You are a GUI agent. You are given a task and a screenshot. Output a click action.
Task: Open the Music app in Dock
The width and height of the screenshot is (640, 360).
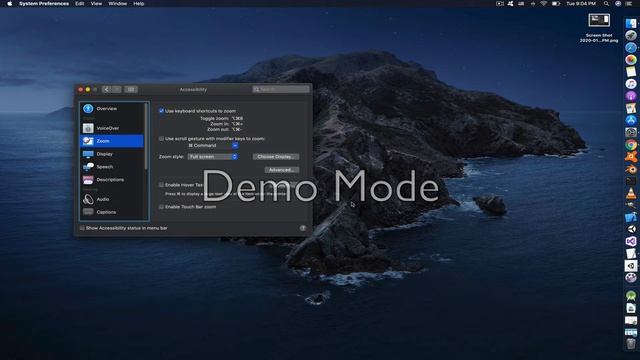[x=631, y=84]
